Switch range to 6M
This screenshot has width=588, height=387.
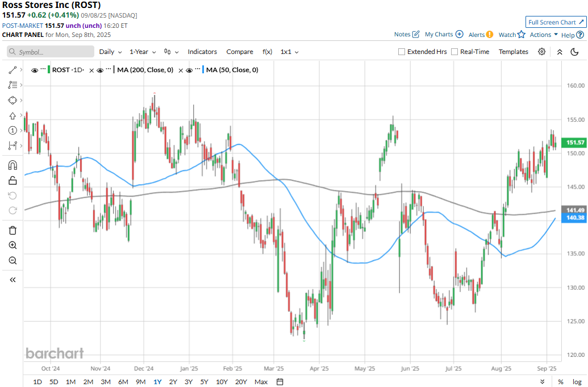(123, 382)
